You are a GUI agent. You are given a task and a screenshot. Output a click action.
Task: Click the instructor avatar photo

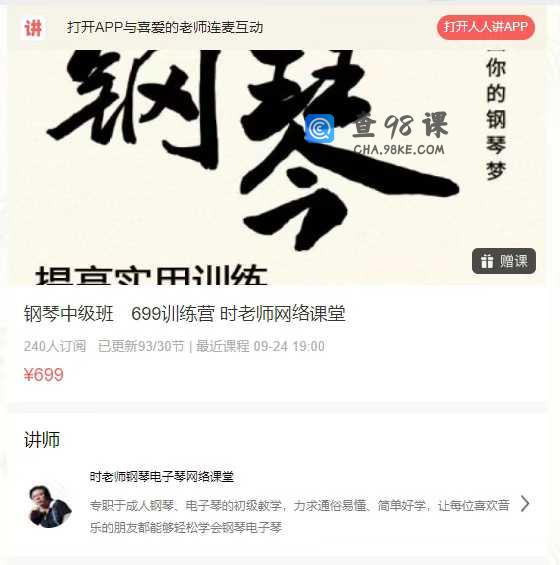pos(49,505)
